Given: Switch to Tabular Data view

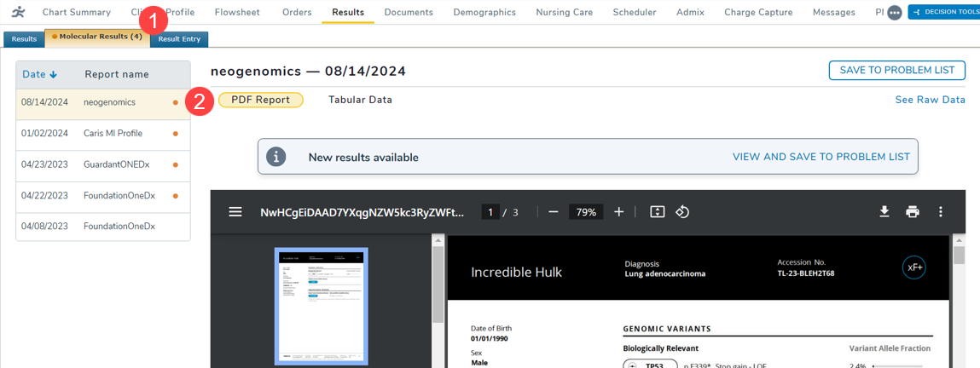Looking at the screenshot, I should pyautogui.click(x=360, y=100).
